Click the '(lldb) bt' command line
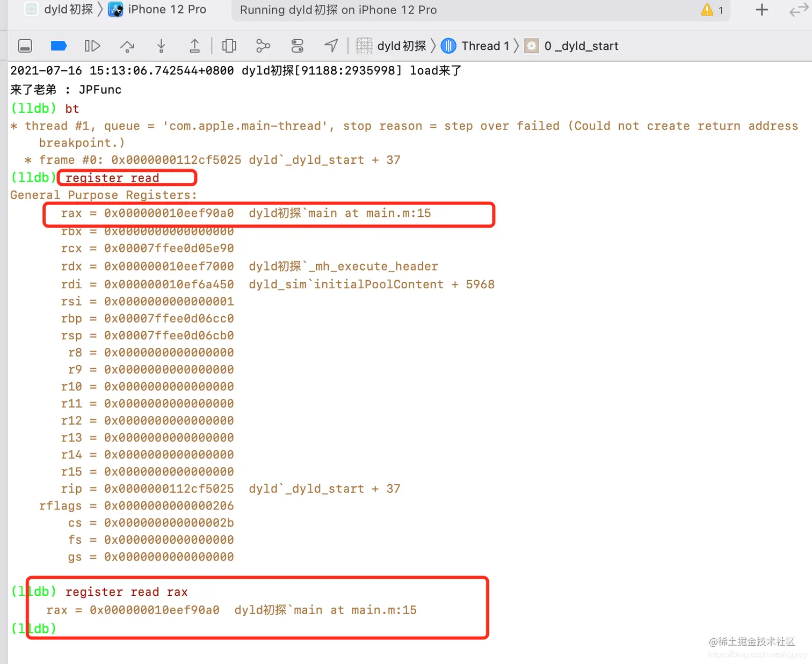This screenshot has width=812, height=664. click(45, 108)
